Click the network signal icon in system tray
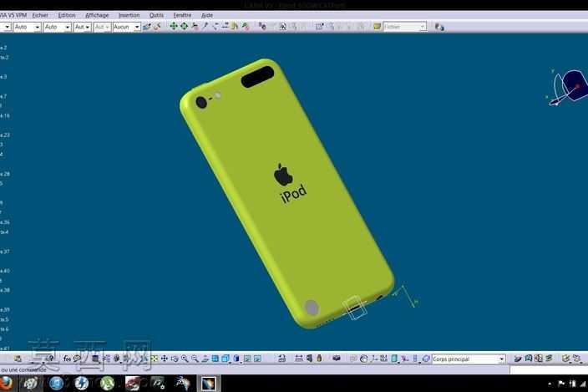The width and height of the screenshot is (588, 392). pos(582,384)
